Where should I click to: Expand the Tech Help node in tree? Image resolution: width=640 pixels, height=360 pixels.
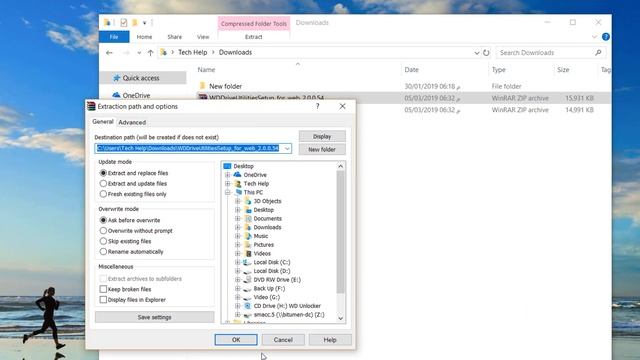click(228, 184)
